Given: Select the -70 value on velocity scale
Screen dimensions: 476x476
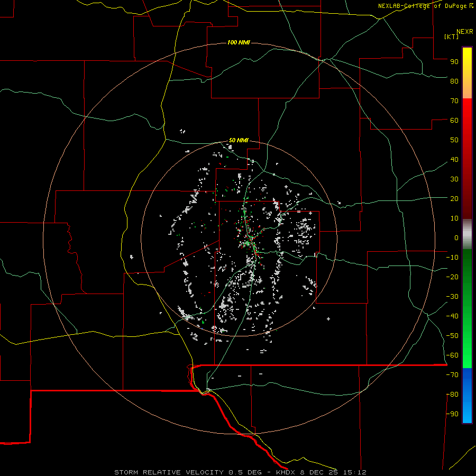Looking at the screenshot, I should (452, 375).
